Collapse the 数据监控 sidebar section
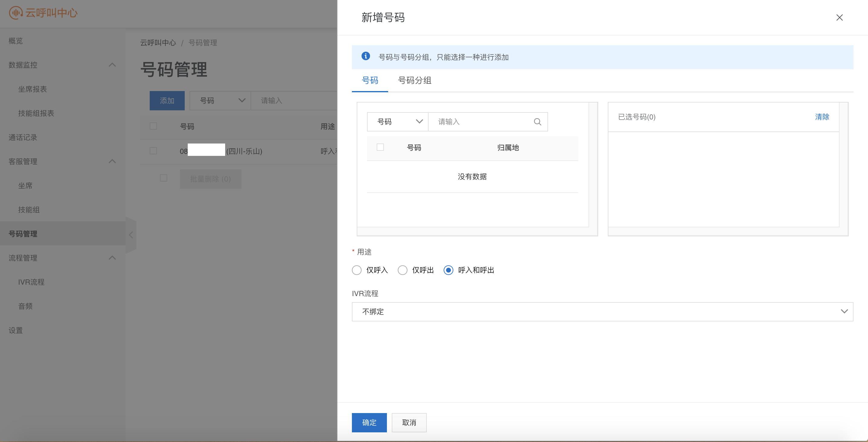Image resolution: width=868 pixels, height=442 pixels. tap(112, 65)
